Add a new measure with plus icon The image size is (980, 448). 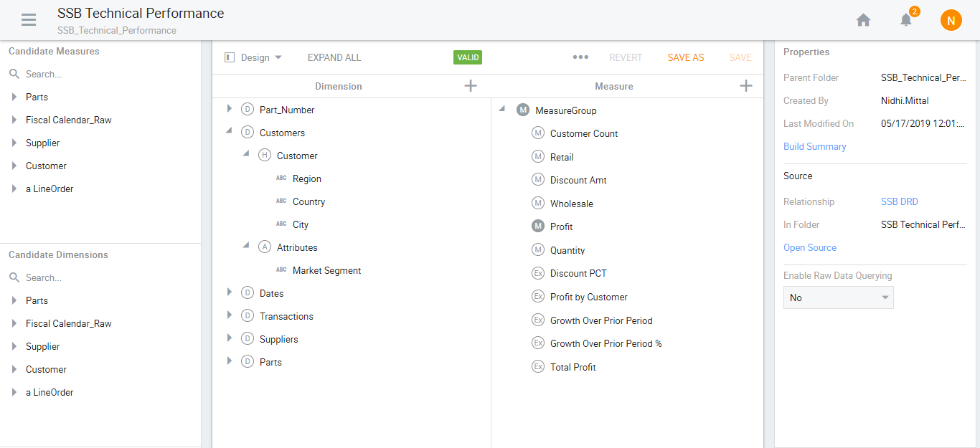[746, 86]
